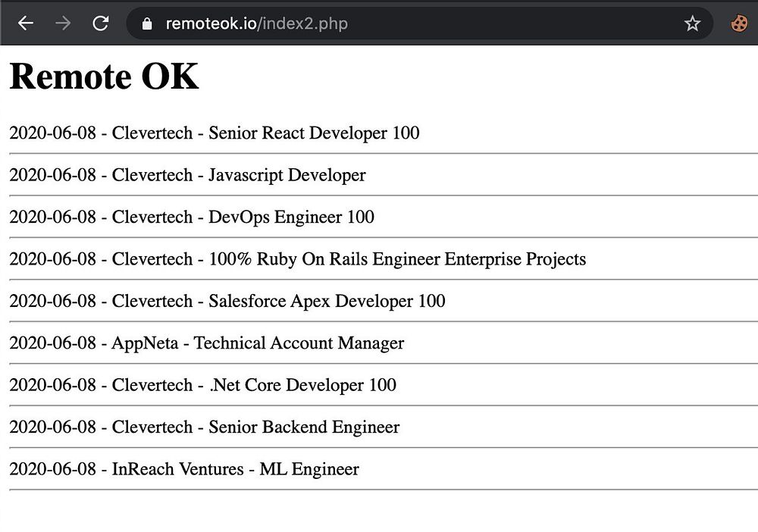Open the DevOps Engineer 100 listing
Image resolution: width=758 pixels, height=532 pixels.
[x=192, y=217]
